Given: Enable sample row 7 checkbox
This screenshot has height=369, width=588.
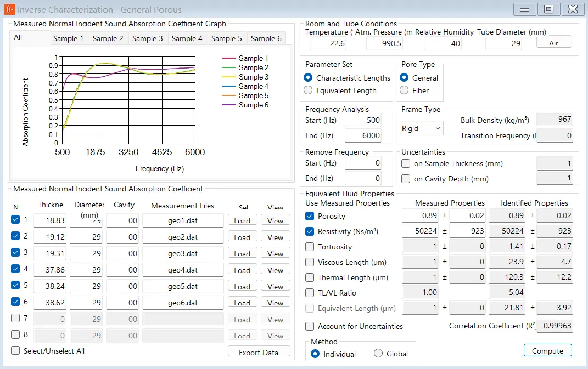Looking at the screenshot, I should [x=15, y=318].
